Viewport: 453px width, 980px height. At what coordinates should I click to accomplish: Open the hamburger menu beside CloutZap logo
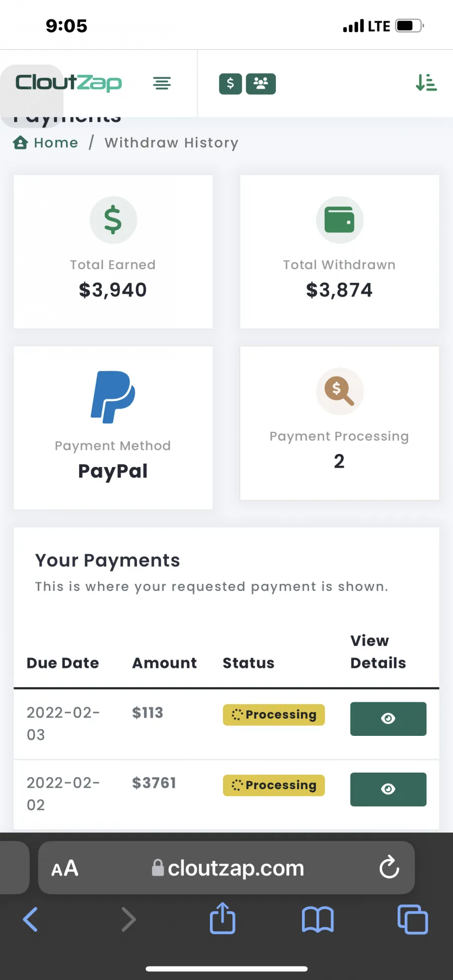(162, 83)
